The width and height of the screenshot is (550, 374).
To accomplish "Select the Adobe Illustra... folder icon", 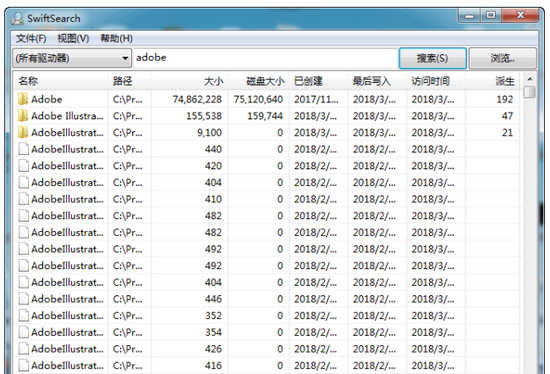I will (x=23, y=116).
